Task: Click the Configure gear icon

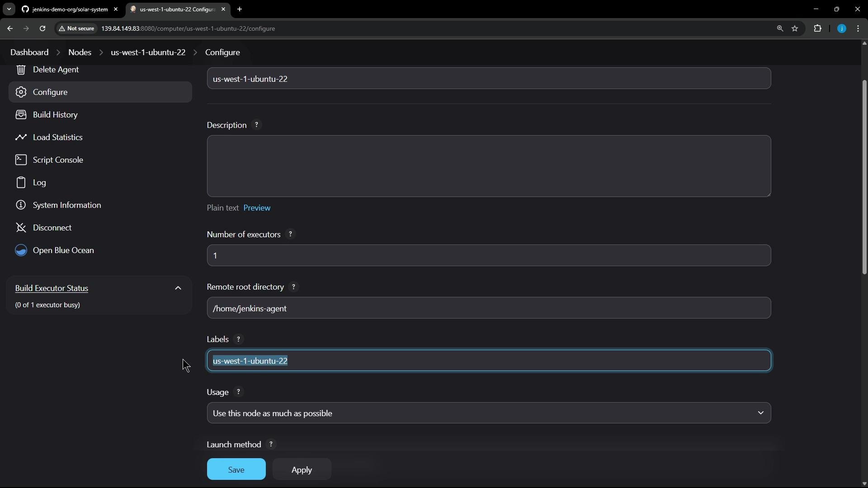Action: point(21,92)
